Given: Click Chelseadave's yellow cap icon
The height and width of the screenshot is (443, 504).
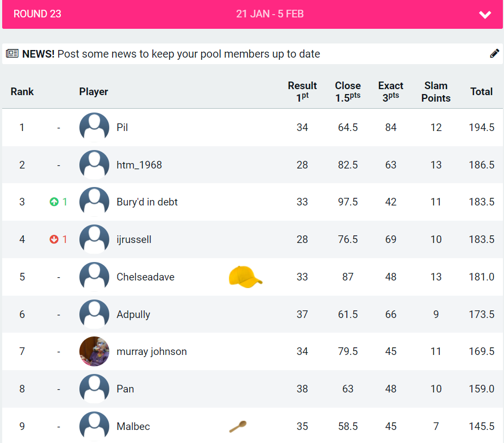Looking at the screenshot, I should (245, 277).
